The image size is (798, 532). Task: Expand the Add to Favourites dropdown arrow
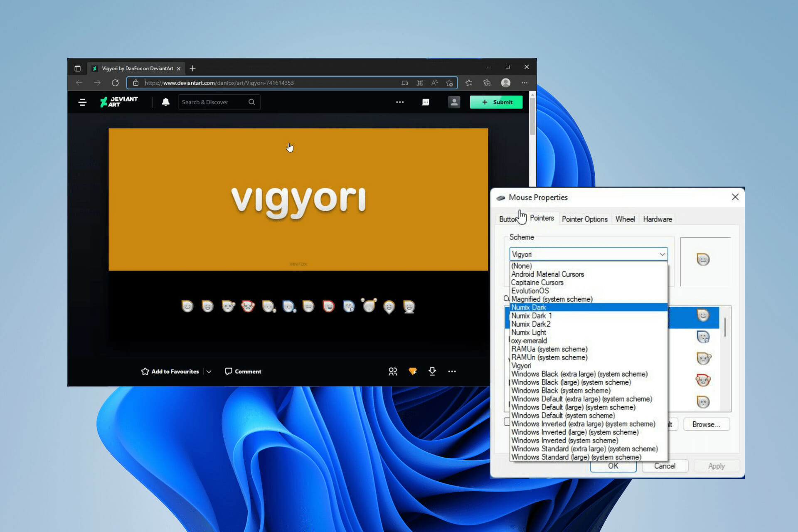tap(209, 372)
